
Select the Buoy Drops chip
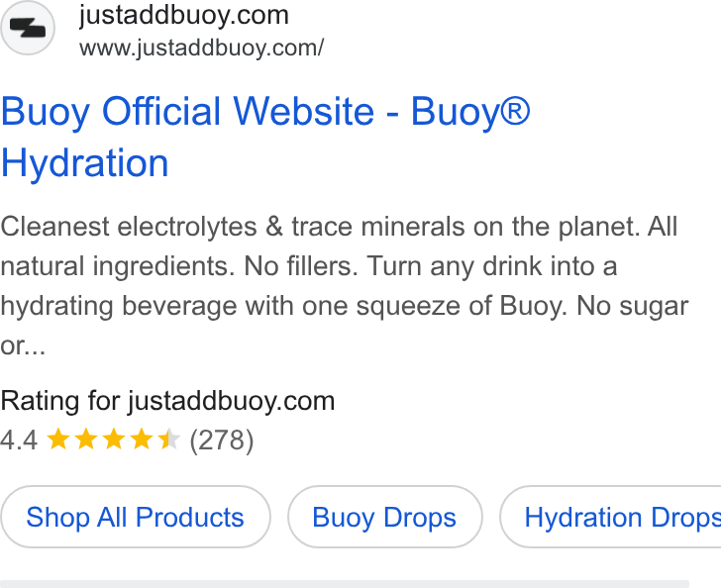[384, 517]
